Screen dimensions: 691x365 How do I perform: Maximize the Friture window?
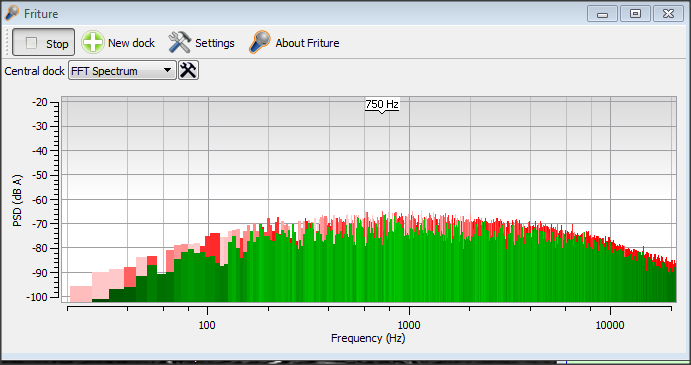pos(635,14)
